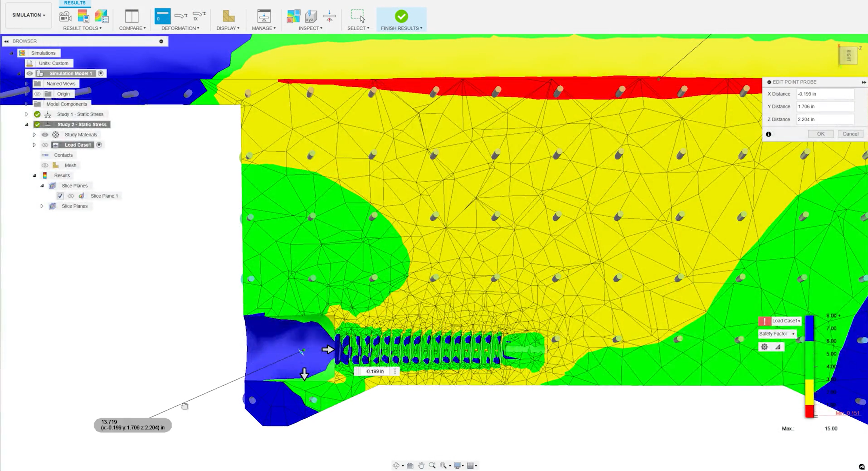
Task: Open the INSPECT menu
Action: coord(310,28)
